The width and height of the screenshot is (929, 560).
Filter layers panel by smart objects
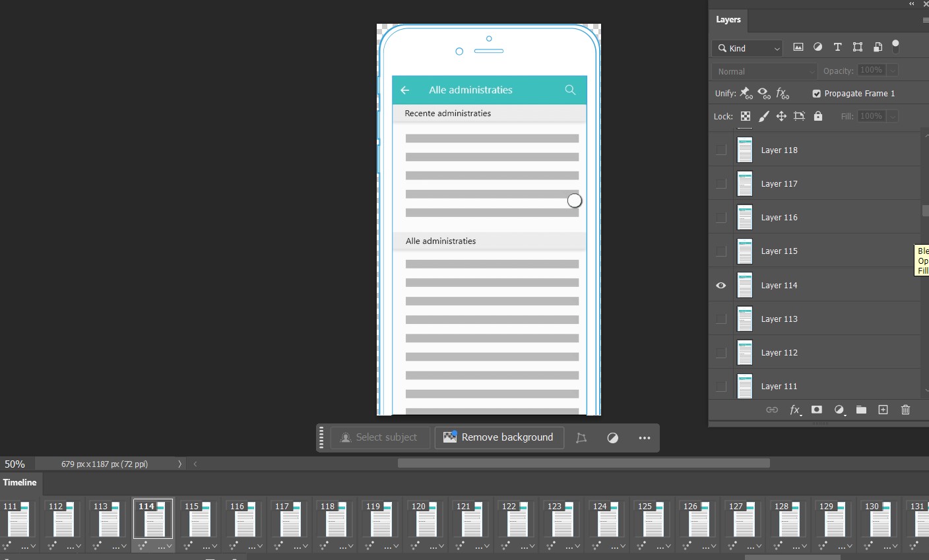878,47
